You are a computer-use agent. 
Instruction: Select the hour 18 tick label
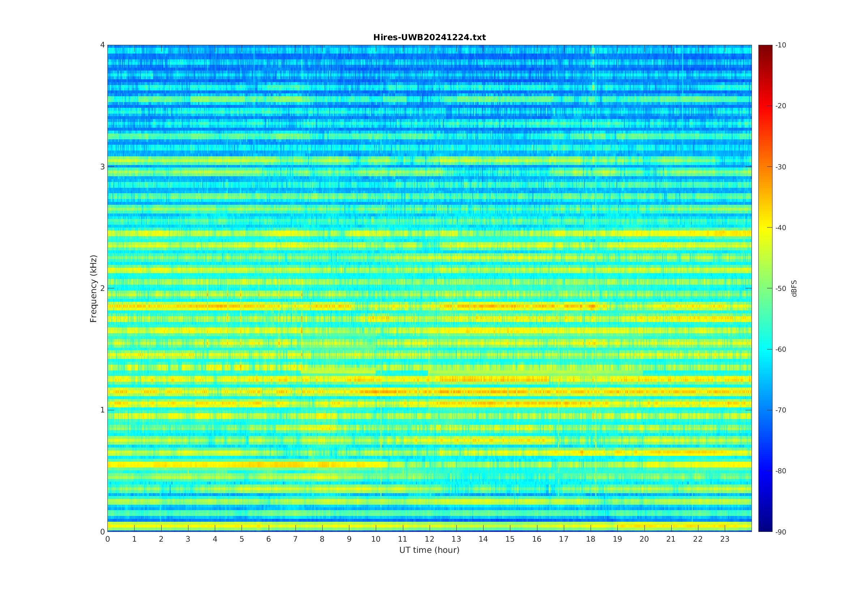[591, 539]
